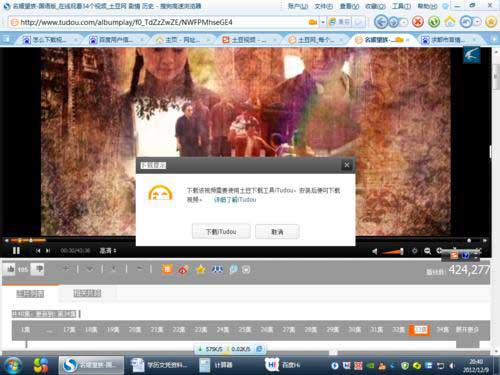Select episode 32集
This screenshot has width=500, height=375.
pos(398,330)
